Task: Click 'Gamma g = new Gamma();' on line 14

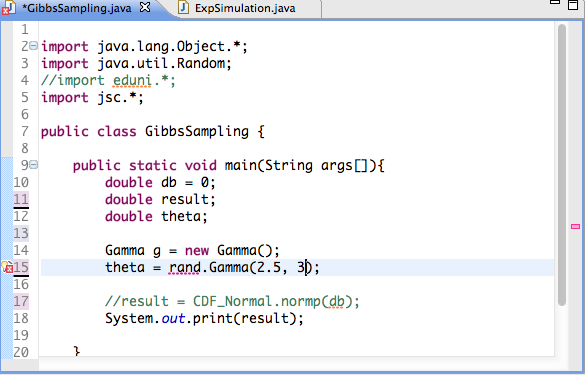Action: 192,250
